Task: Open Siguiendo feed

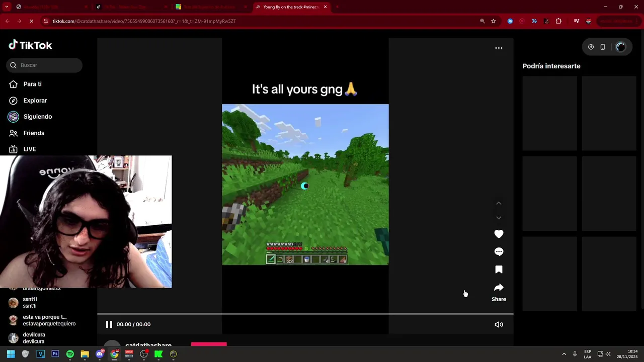Action: pos(37,117)
